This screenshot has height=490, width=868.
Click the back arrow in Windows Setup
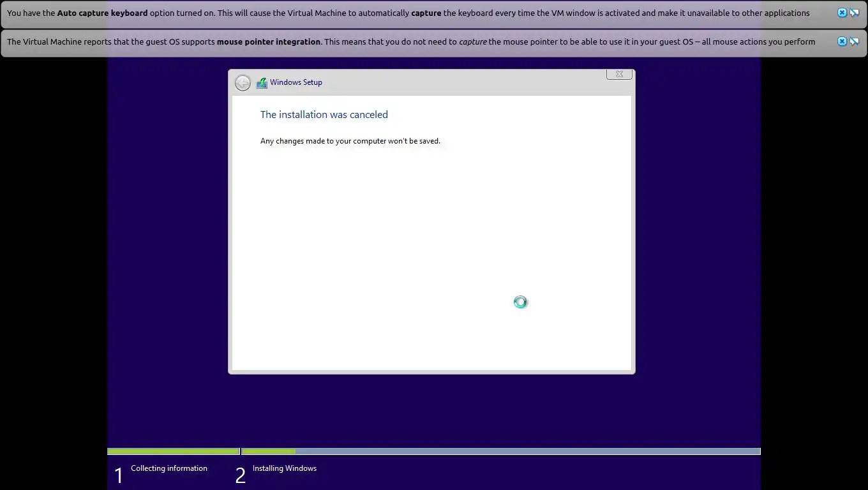243,83
